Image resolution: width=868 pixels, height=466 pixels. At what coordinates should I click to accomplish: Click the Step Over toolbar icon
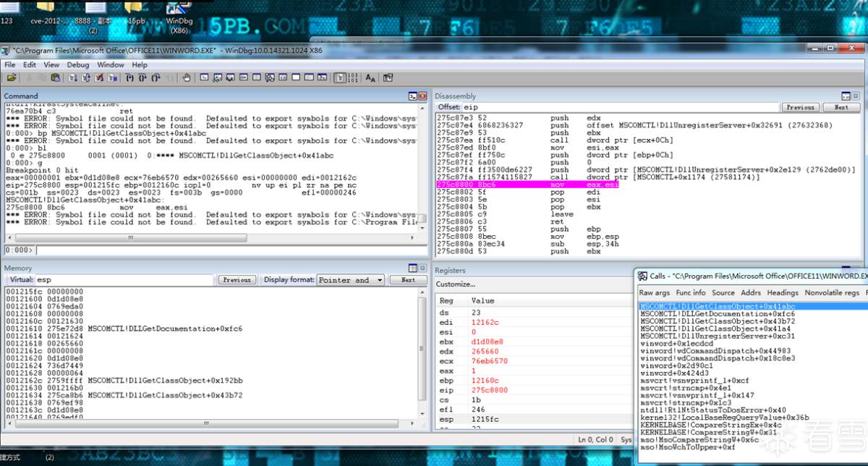[x=142, y=77]
